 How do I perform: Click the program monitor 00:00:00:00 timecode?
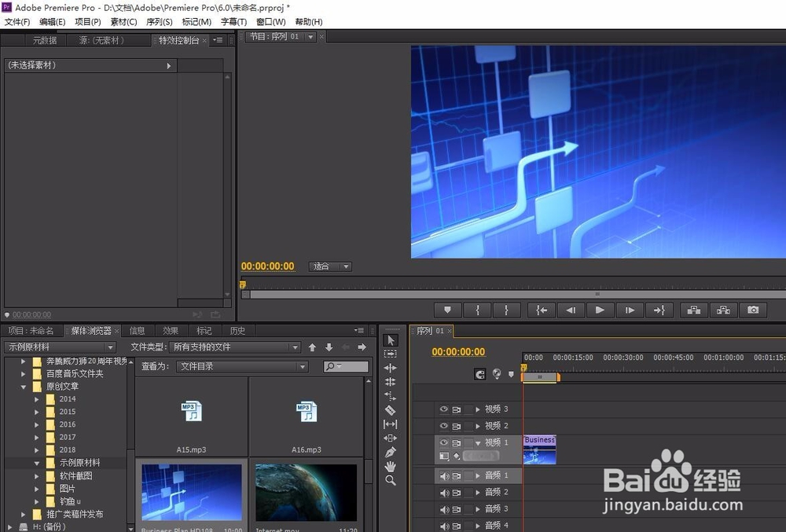[x=268, y=266]
